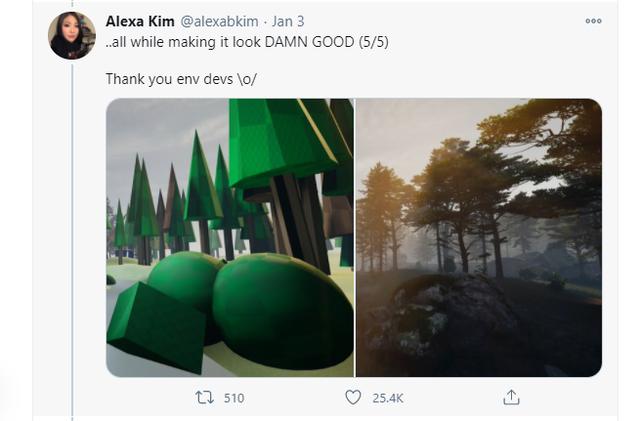Click the 25.4K likes count
Screen dimensions: 640x421
[x=387, y=398]
